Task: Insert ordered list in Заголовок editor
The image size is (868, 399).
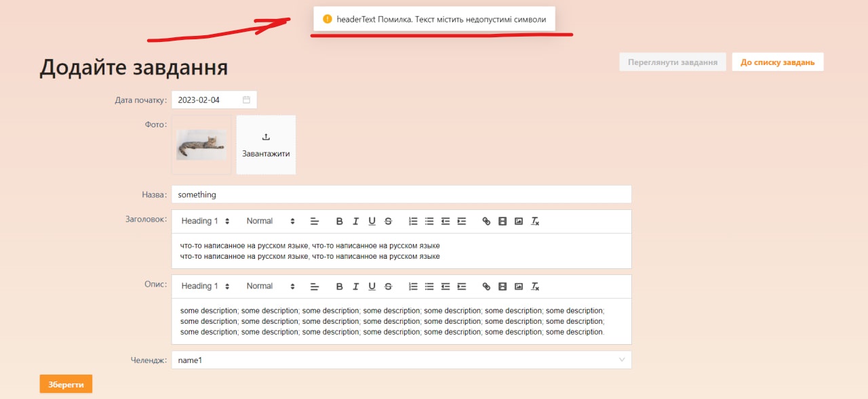Action: coord(413,221)
